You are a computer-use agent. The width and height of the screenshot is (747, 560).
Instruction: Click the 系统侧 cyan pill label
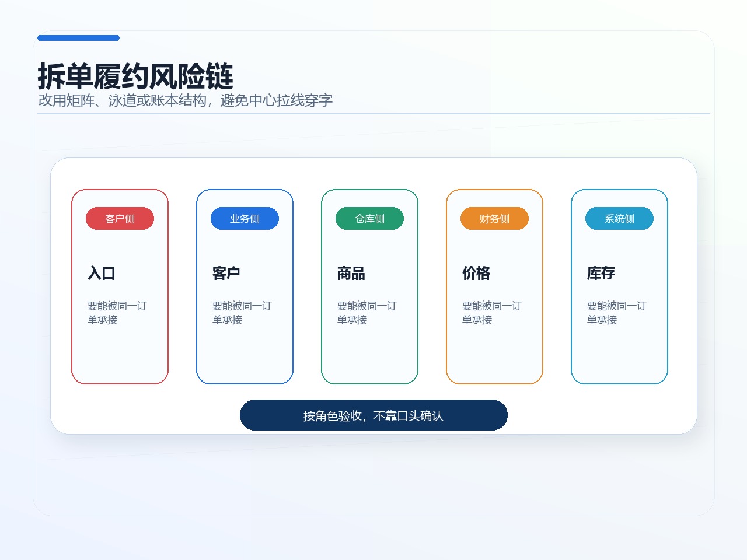click(x=619, y=219)
